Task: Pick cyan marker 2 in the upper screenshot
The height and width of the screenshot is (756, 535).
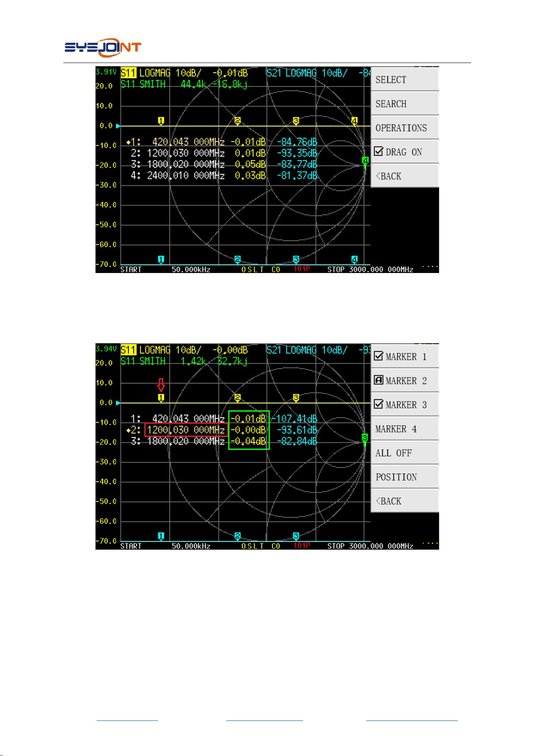Action: tap(238, 260)
